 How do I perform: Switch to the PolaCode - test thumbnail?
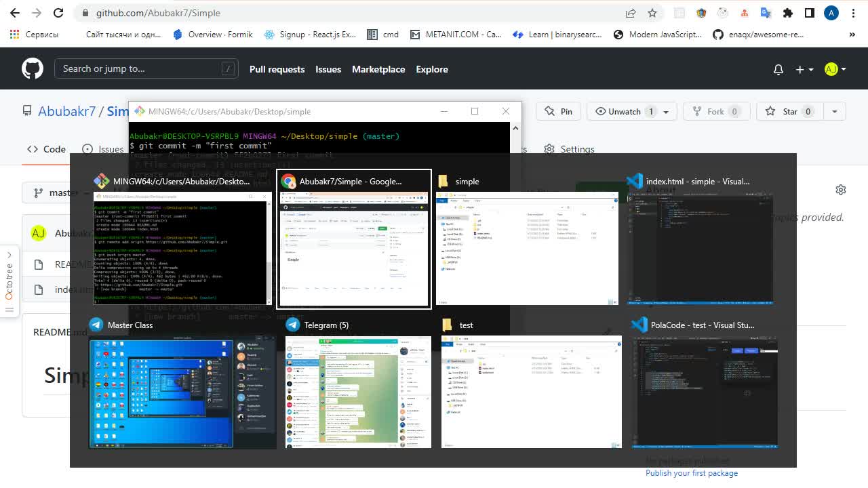coord(705,383)
